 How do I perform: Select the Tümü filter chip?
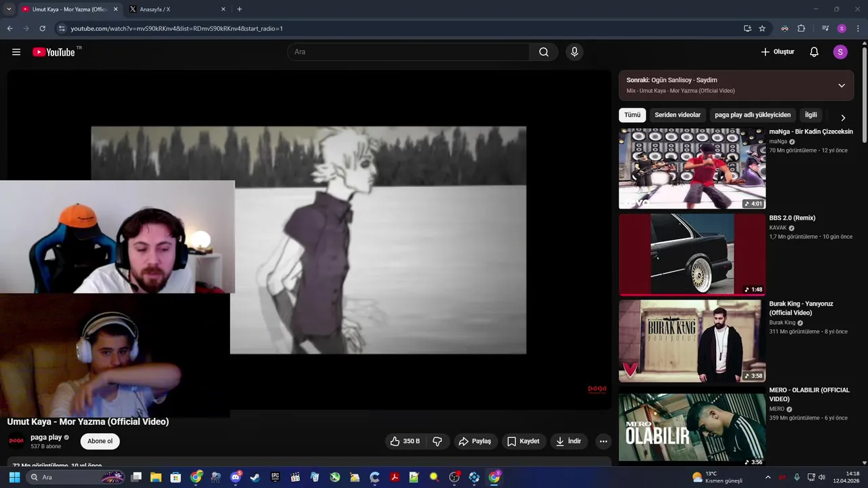pyautogui.click(x=632, y=115)
